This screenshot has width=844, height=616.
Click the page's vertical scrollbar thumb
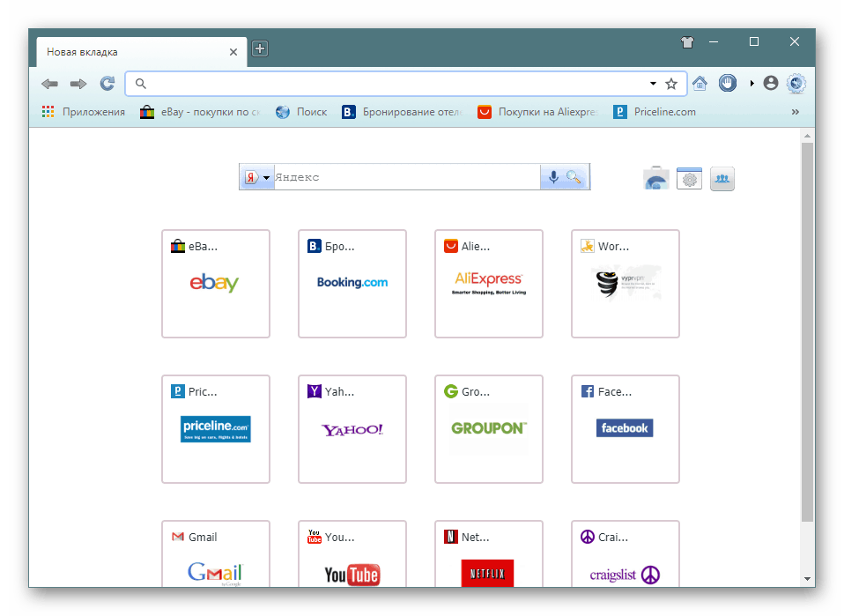807,331
